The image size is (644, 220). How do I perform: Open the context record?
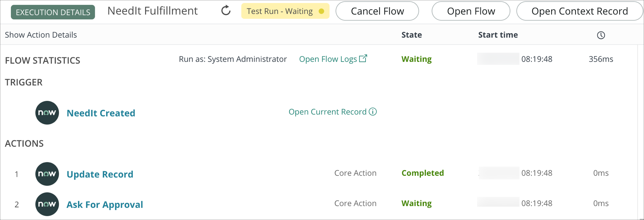[579, 11]
